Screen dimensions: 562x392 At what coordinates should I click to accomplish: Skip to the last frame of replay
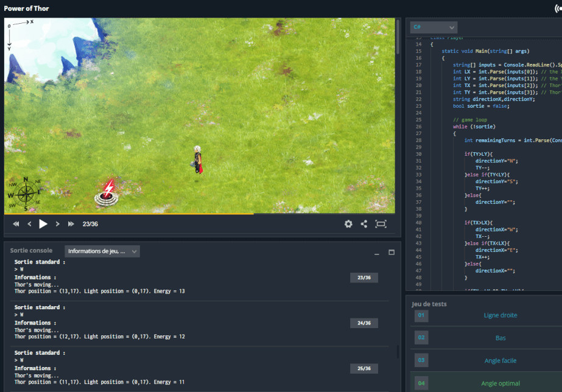(x=71, y=224)
